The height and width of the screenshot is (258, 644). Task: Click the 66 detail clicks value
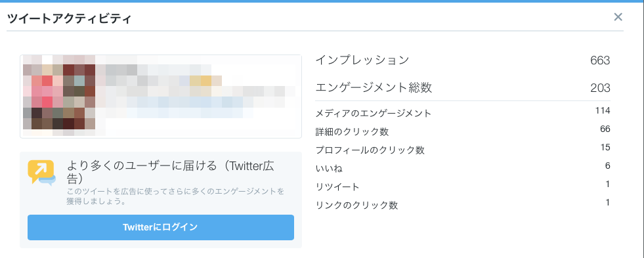click(x=605, y=129)
